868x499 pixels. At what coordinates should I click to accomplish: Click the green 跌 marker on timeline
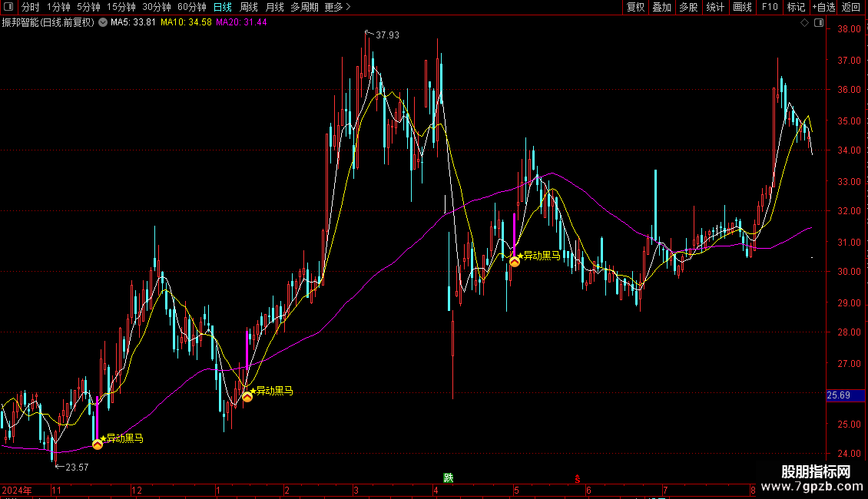[x=449, y=478]
